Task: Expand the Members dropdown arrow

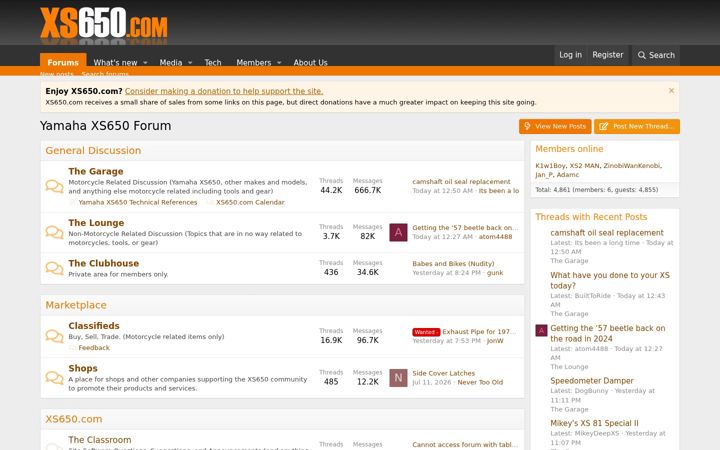Action: pyautogui.click(x=279, y=62)
